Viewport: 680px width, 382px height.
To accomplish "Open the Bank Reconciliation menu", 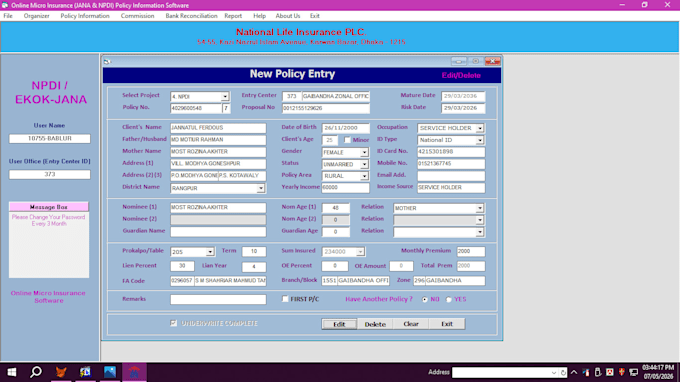I will 191,16.
